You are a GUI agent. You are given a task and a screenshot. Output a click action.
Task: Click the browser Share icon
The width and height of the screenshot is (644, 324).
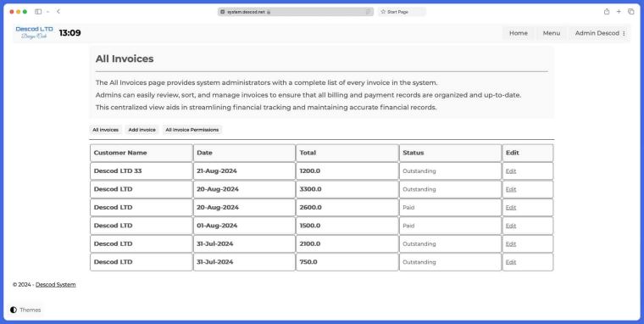(607, 12)
